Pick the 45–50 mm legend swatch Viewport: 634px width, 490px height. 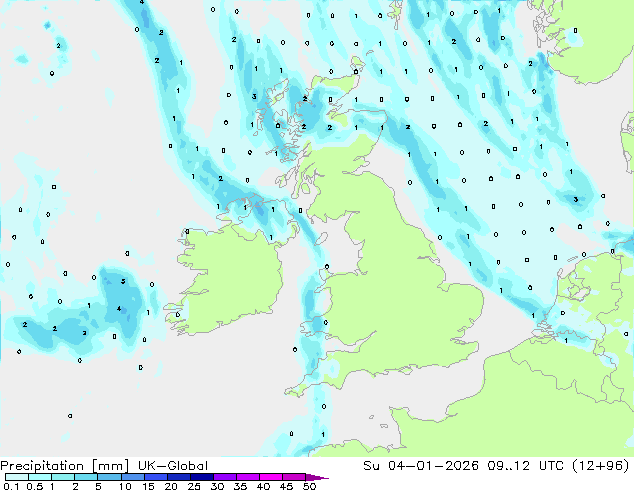tap(294, 477)
